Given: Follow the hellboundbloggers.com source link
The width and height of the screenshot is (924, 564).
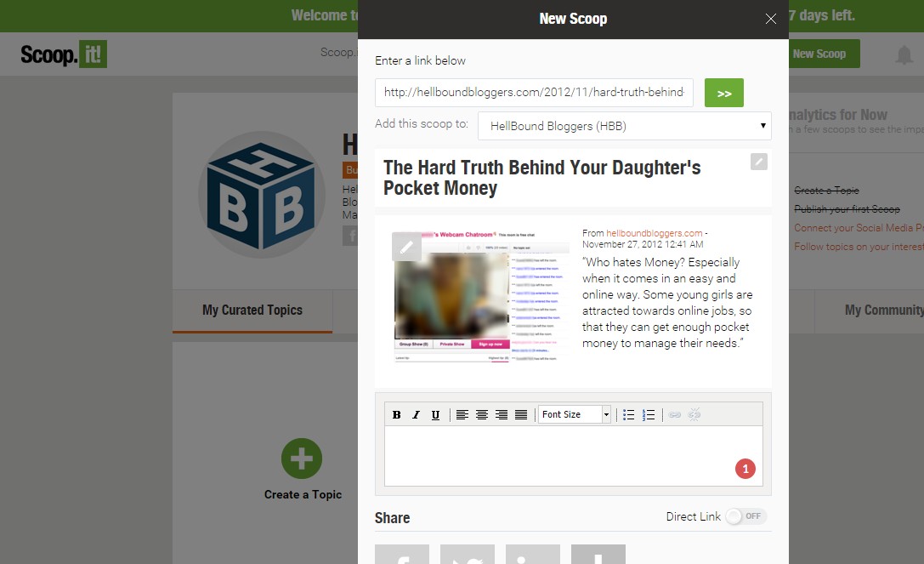Looking at the screenshot, I should coord(654,233).
